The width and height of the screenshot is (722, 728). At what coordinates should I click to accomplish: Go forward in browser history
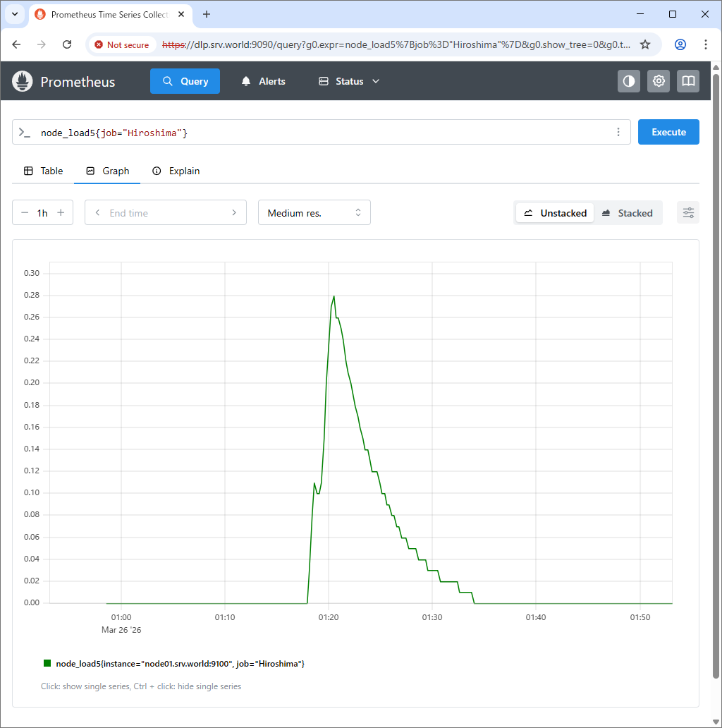pos(42,44)
